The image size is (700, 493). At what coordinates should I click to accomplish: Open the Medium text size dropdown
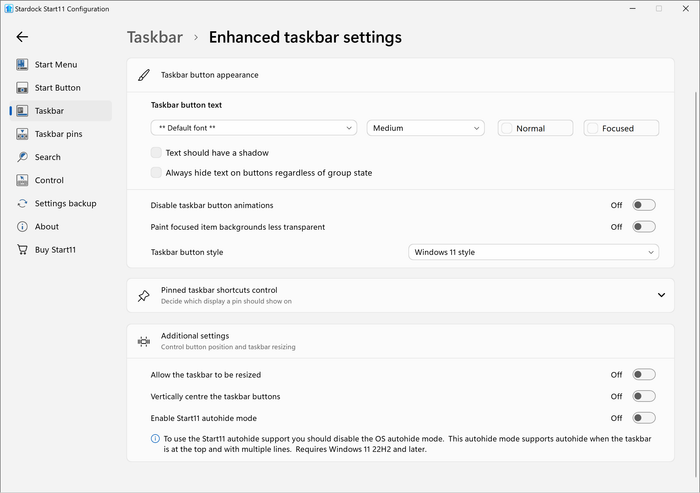(425, 128)
